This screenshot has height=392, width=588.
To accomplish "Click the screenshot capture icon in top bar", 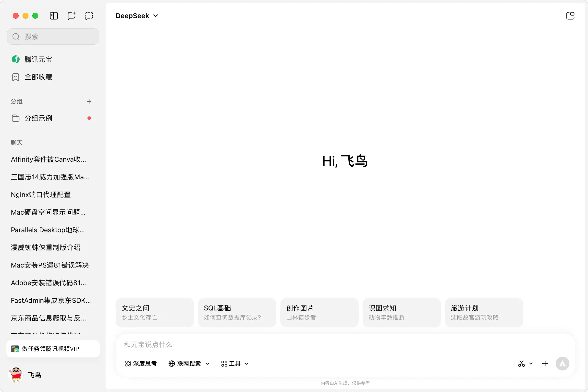I will [x=89, y=16].
